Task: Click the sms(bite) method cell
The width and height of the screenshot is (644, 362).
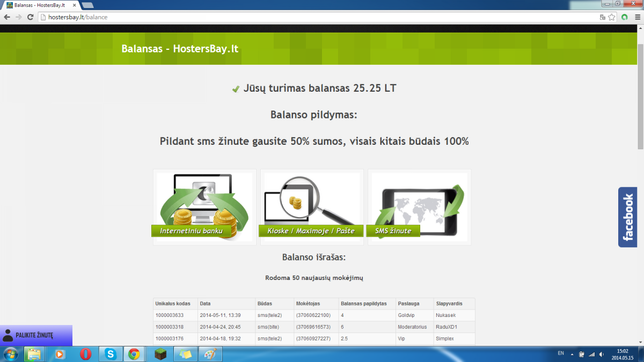Action: [269, 327]
